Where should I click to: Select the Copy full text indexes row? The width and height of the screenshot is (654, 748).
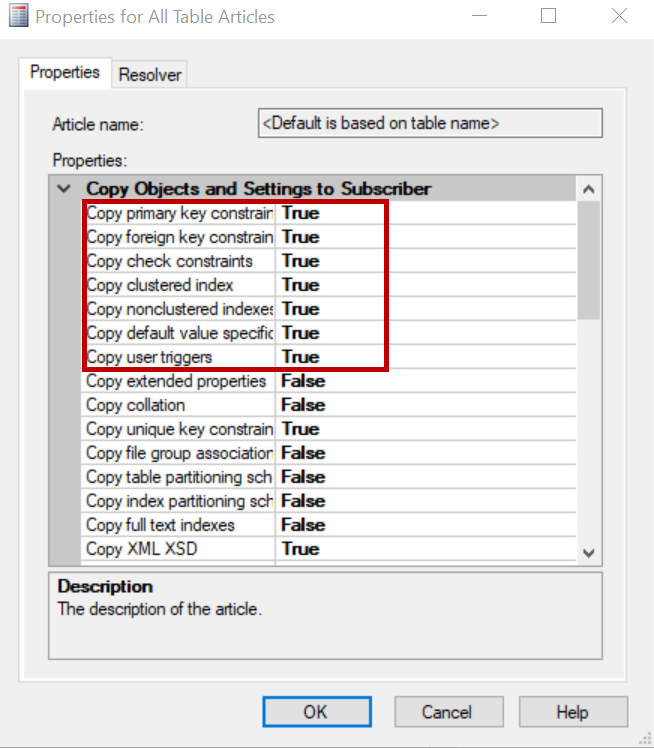click(x=160, y=525)
